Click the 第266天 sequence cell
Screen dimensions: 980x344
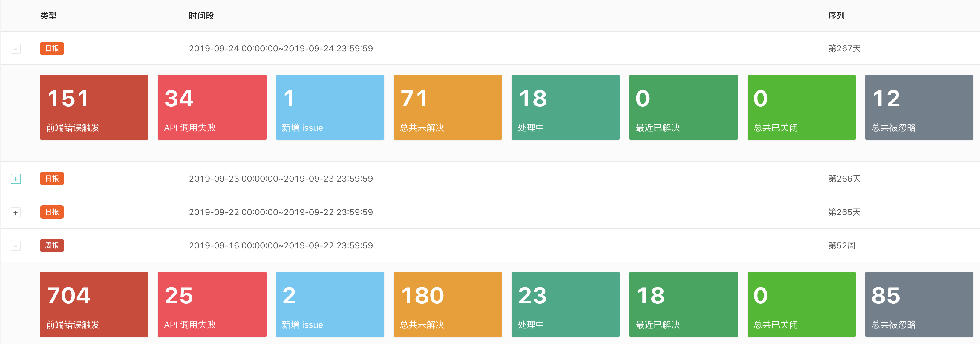coord(844,179)
